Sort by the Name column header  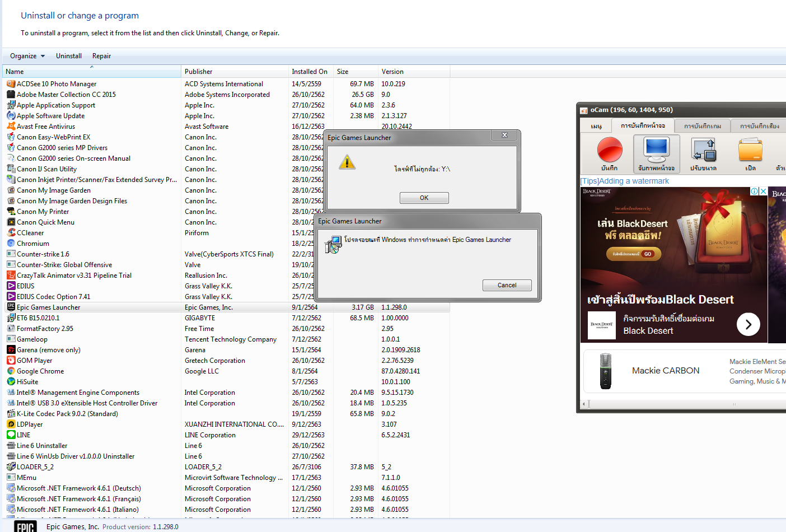coord(92,72)
